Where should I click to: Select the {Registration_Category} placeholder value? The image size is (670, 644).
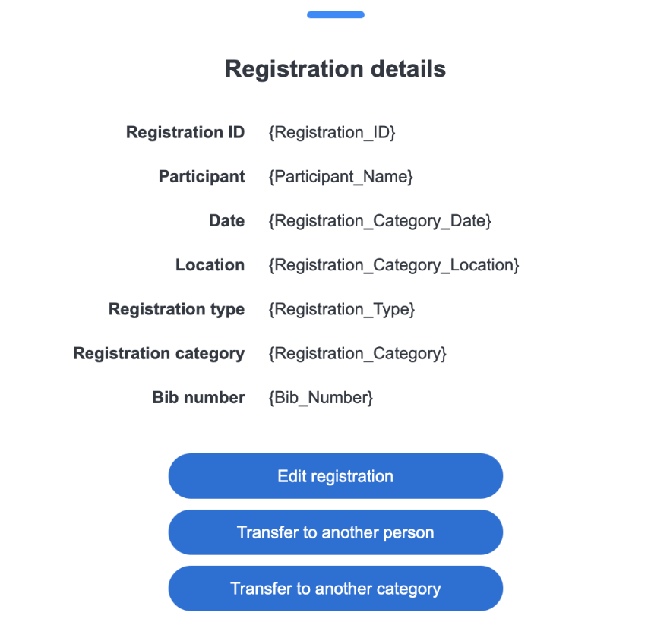(x=358, y=353)
